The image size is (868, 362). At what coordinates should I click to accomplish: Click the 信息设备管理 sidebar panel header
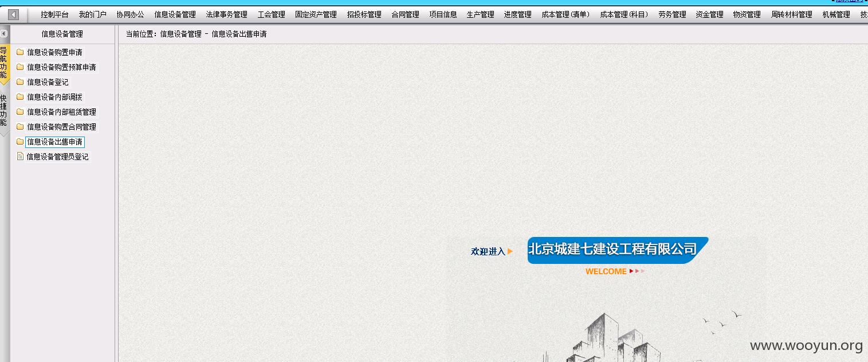(62, 34)
